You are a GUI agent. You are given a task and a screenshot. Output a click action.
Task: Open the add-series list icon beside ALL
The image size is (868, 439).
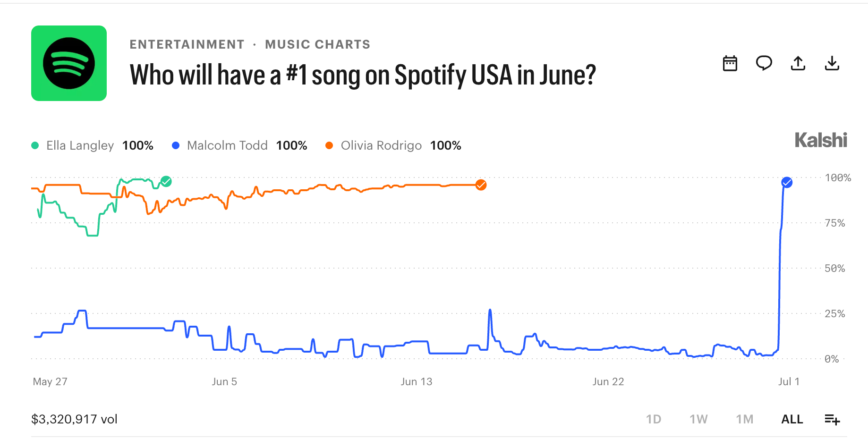coord(832,419)
